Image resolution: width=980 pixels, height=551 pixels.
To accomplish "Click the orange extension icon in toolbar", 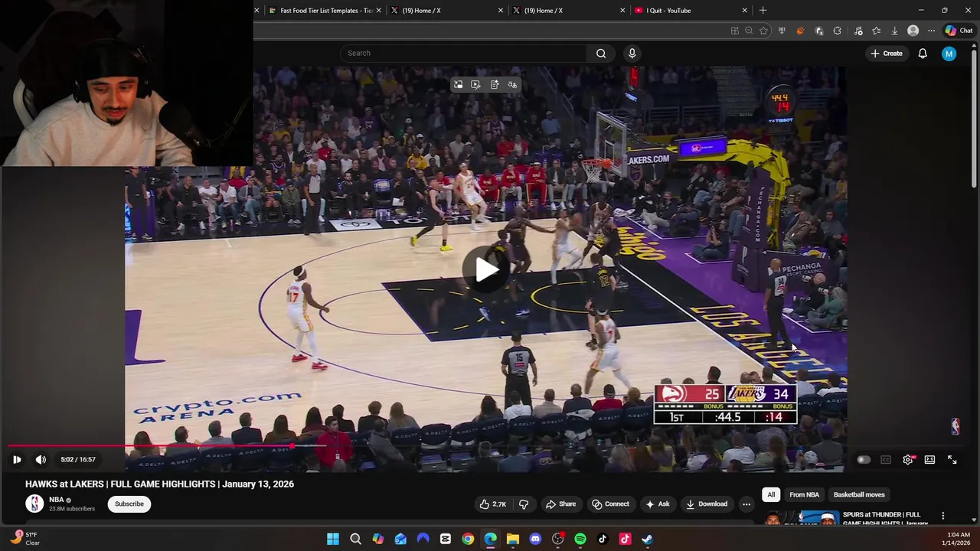I will click(x=800, y=31).
